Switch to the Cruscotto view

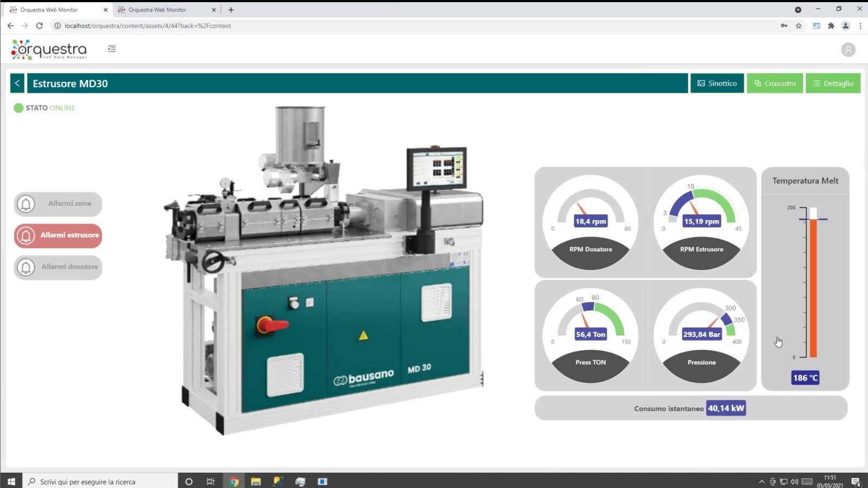[775, 83]
